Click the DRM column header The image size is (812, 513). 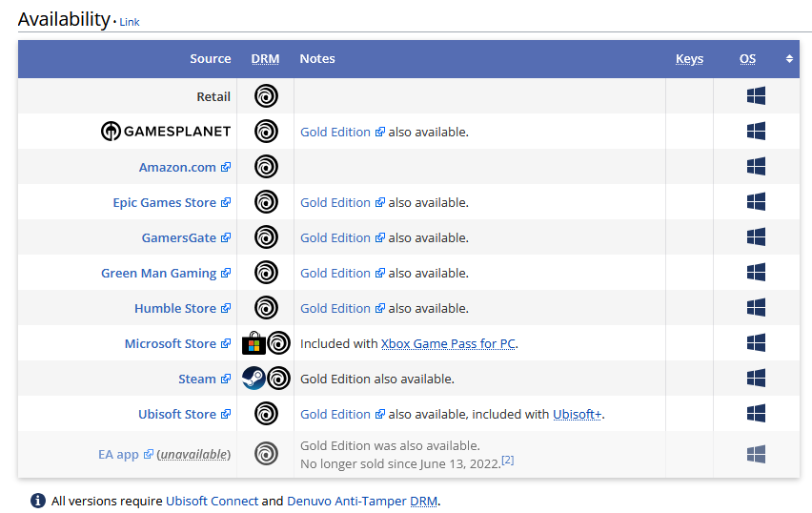coord(265,58)
